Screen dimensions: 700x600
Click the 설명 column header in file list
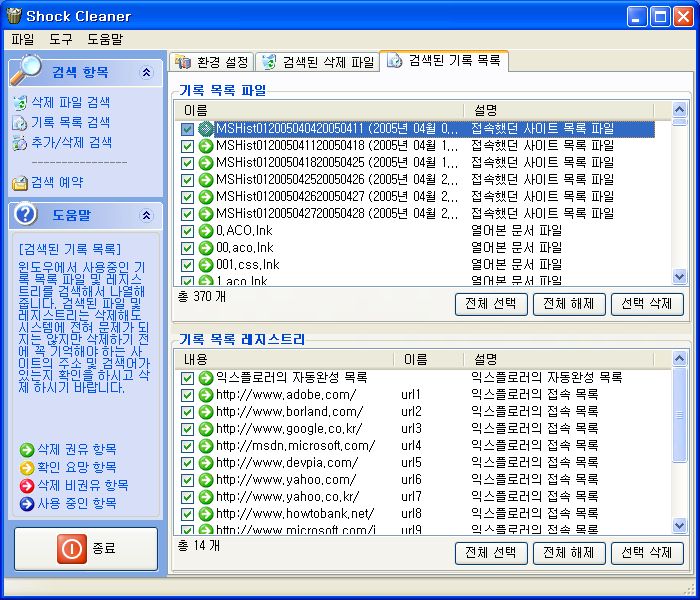point(559,110)
